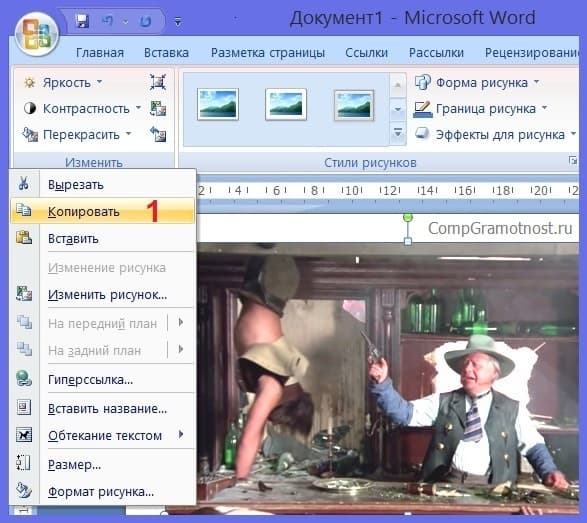Switch to the Вставка ribbon tab
587x523 pixels.
(166, 53)
